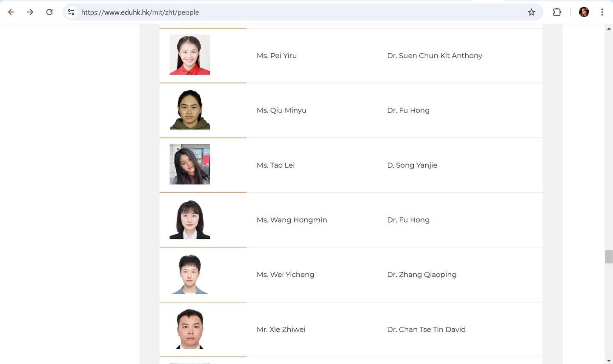The width and height of the screenshot is (613, 364).
Task: Click supervisor Dr. Zhang Qiaoping
Action: tap(421, 275)
